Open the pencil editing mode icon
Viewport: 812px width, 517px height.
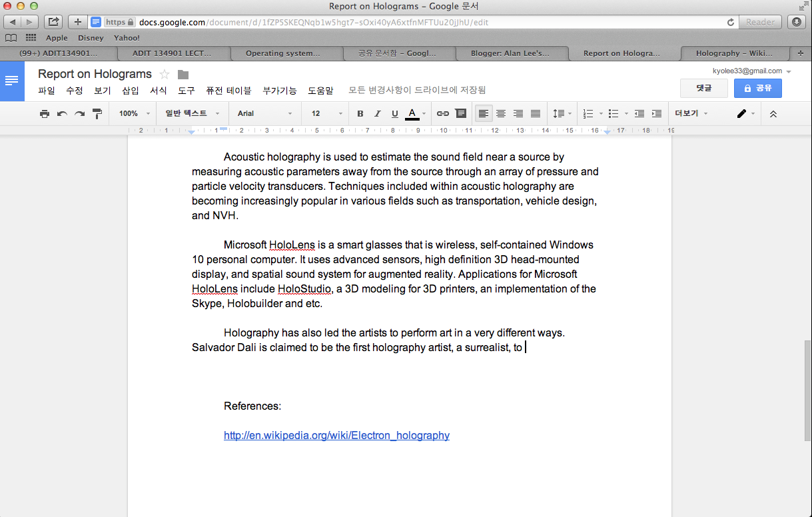pyautogui.click(x=741, y=114)
